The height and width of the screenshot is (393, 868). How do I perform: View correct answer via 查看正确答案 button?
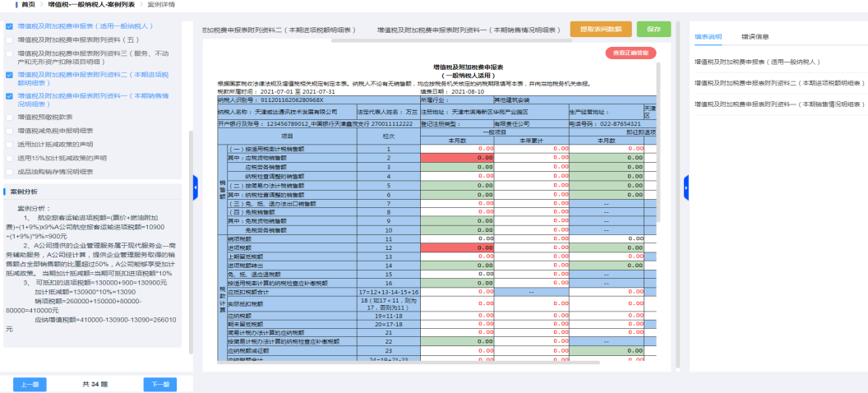[x=630, y=53]
